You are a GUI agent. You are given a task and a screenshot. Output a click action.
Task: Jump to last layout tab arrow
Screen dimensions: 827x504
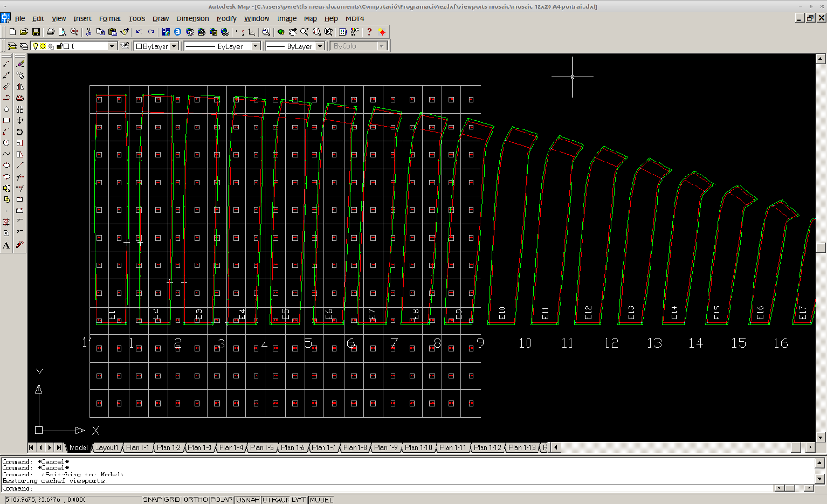click(59, 448)
